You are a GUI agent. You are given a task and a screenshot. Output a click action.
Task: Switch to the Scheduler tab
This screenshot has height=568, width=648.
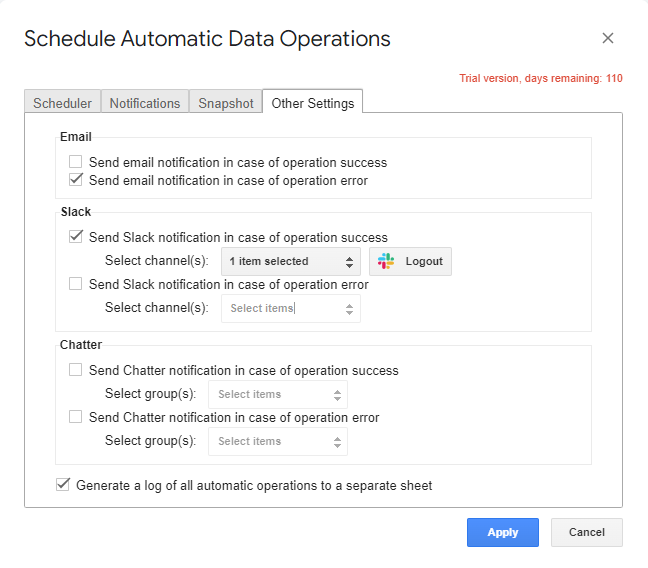pyautogui.click(x=62, y=103)
